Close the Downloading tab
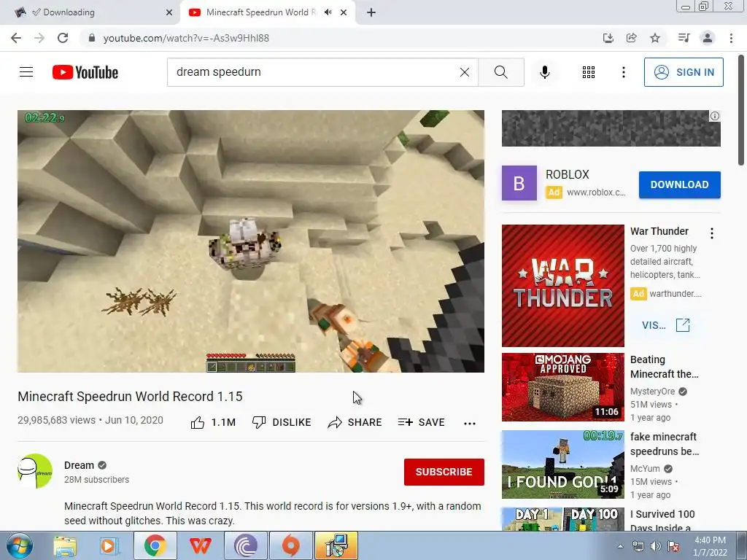Image resolution: width=747 pixels, height=560 pixels. point(169,12)
